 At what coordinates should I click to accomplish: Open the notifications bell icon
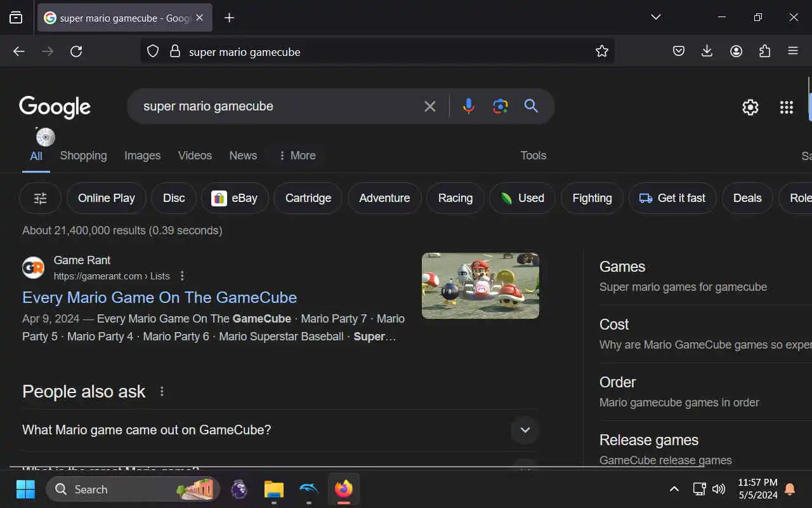click(x=790, y=489)
